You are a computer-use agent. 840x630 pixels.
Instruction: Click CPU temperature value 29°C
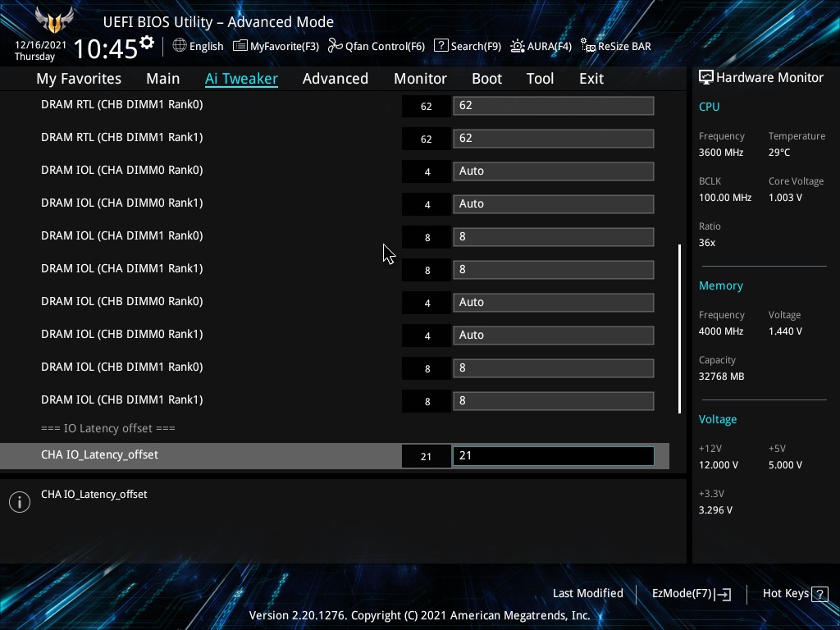point(779,153)
